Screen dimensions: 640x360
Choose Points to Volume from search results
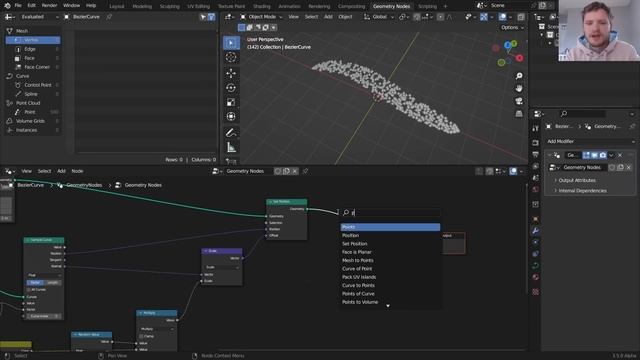pyautogui.click(x=390, y=302)
